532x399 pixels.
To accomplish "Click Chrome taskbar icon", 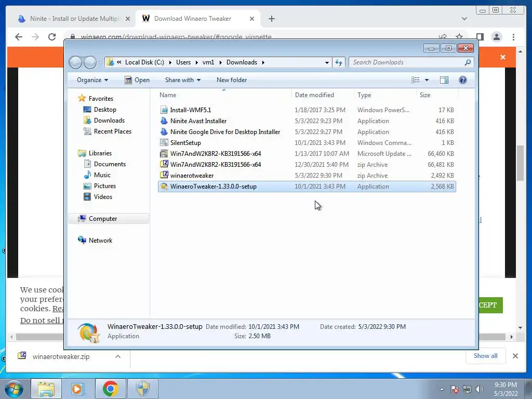I will tap(110, 389).
